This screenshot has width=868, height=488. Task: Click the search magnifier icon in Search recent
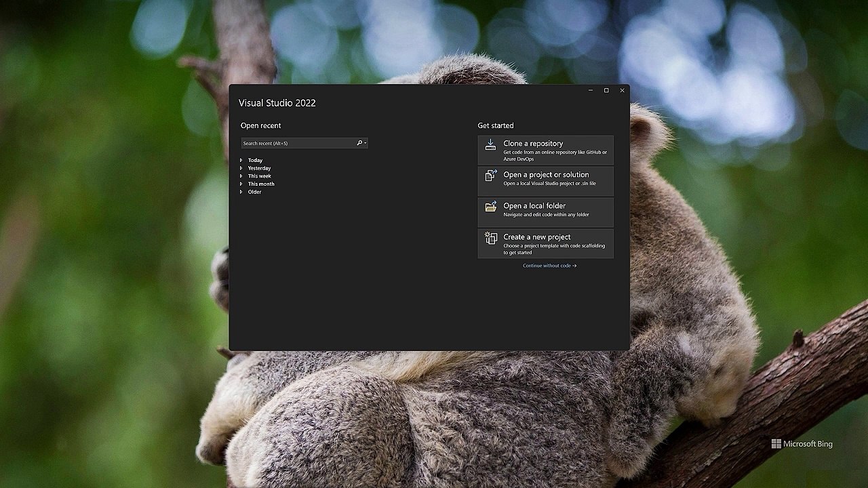[359, 143]
